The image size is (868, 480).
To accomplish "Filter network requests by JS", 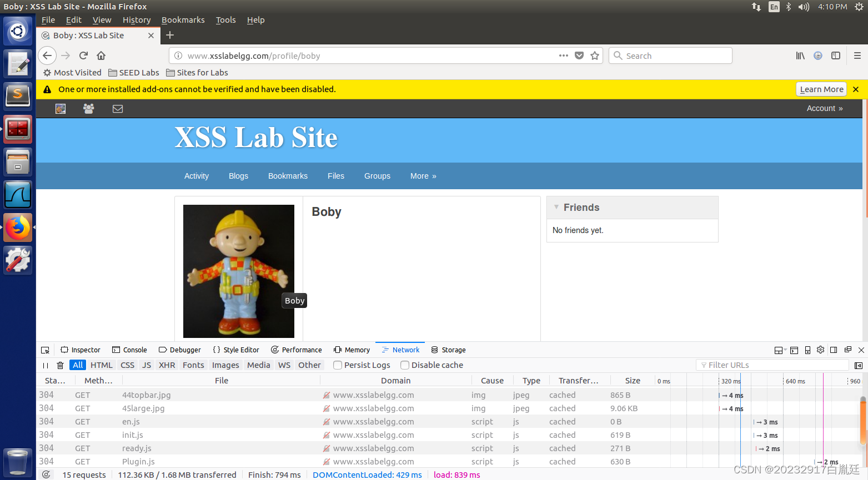I will pos(147,365).
